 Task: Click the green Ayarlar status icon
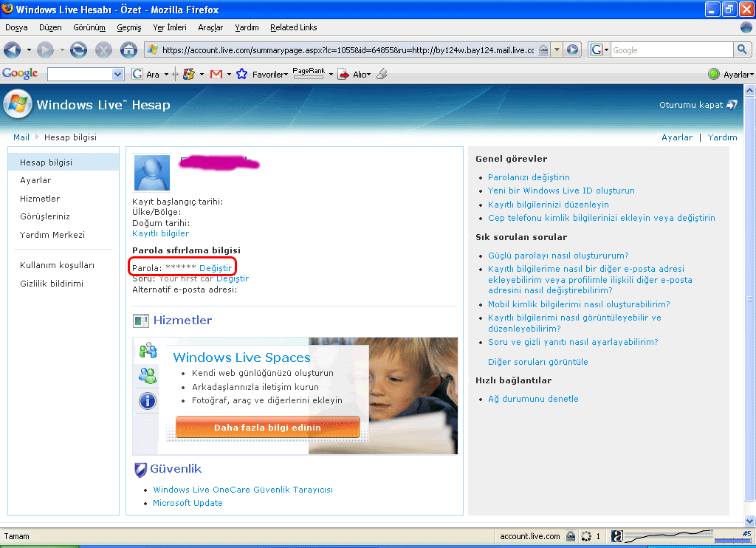[x=714, y=75]
